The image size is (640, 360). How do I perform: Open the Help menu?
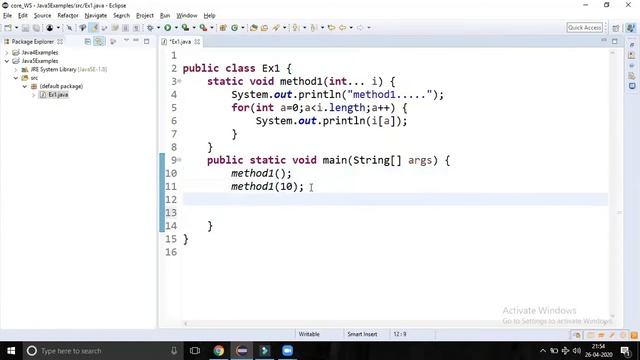[209, 16]
